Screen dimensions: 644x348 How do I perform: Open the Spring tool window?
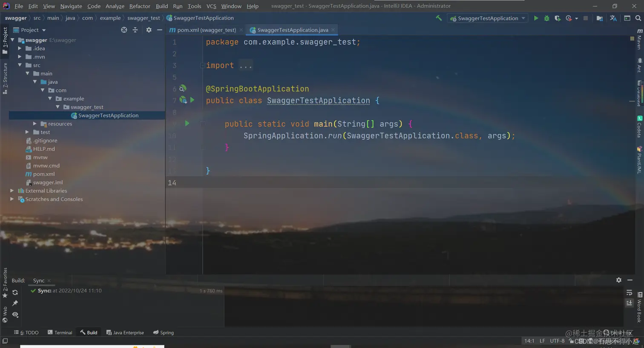(164, 333)
